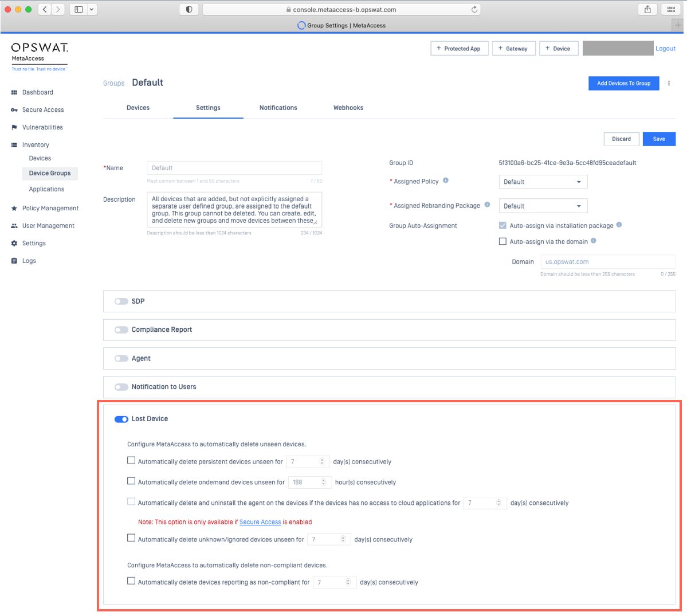Click info icon next to Assigned Policy

tap(446, 181)
